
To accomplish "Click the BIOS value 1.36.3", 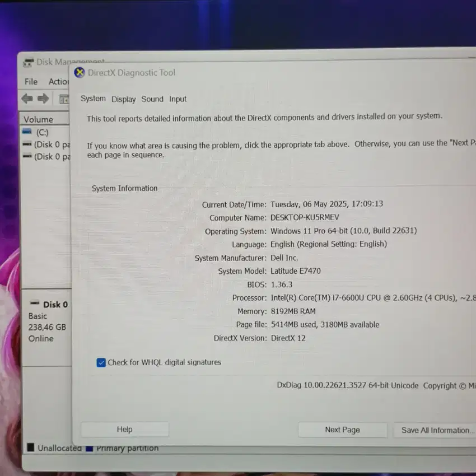I will coord(282,284).
